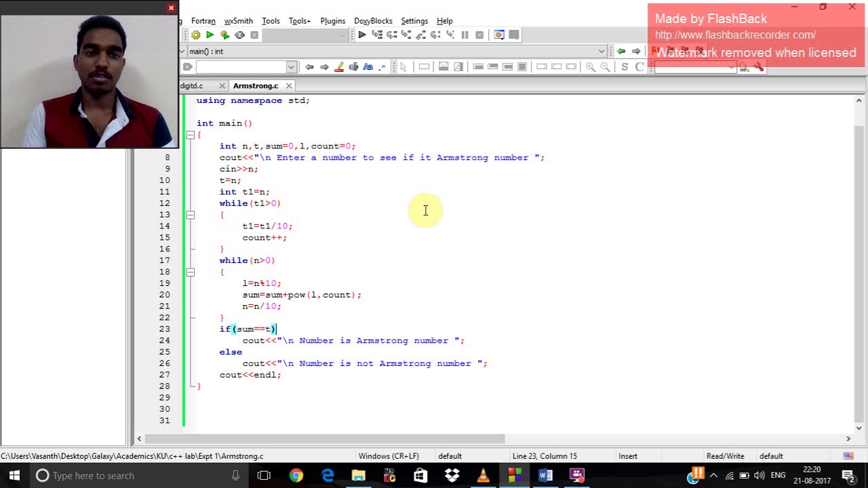Click the Windows (CR+LF) status entry
The height and width of the screenshot is (488, 868).
(389, 456)
